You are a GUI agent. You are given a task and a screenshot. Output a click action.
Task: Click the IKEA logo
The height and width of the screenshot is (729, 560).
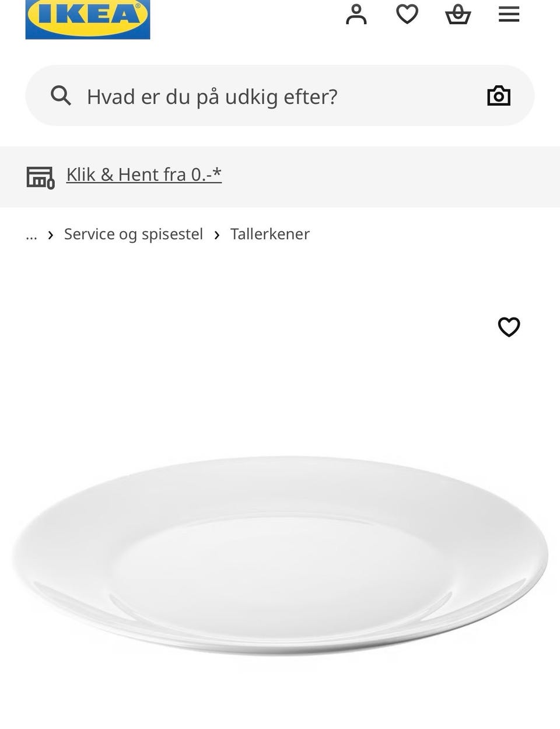pyautogui.click(x=87, y=18)
